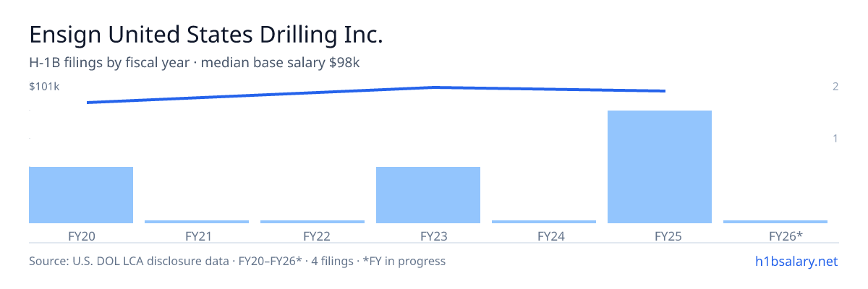
Task: Click the Ensign United States Drilling Inc. title
Action: (x=205, y=34)
